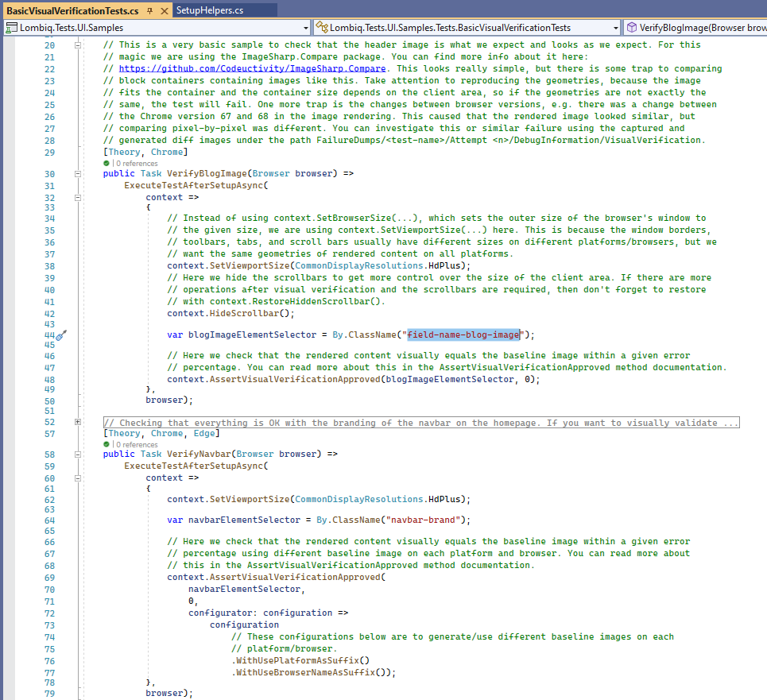Click line number 64 in the margin
Image resolution: width=767 pixels, height=700 pixels.
49,520
